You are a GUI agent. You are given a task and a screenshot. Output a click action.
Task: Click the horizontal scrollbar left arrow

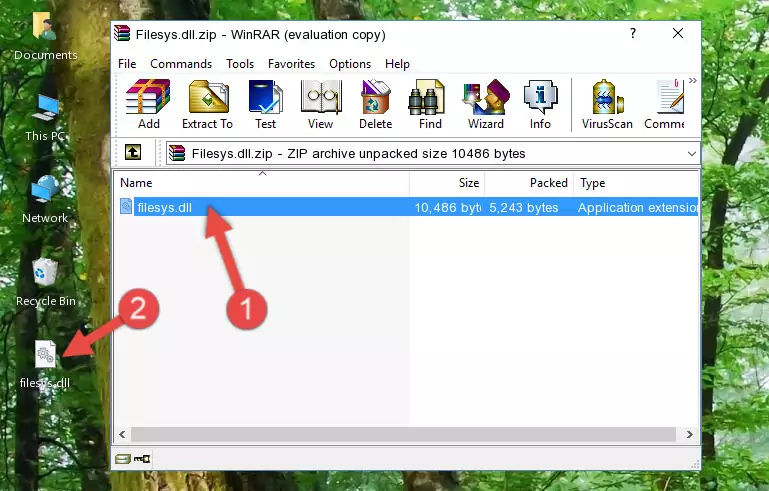click(x=122, y=434)
